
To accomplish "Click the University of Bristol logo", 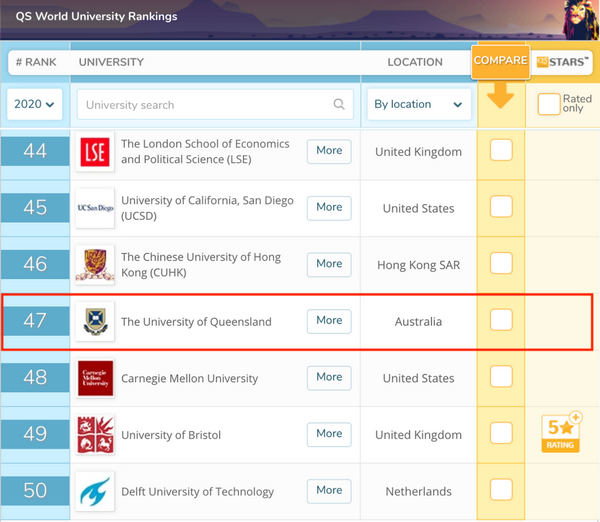I will (95, 435).
